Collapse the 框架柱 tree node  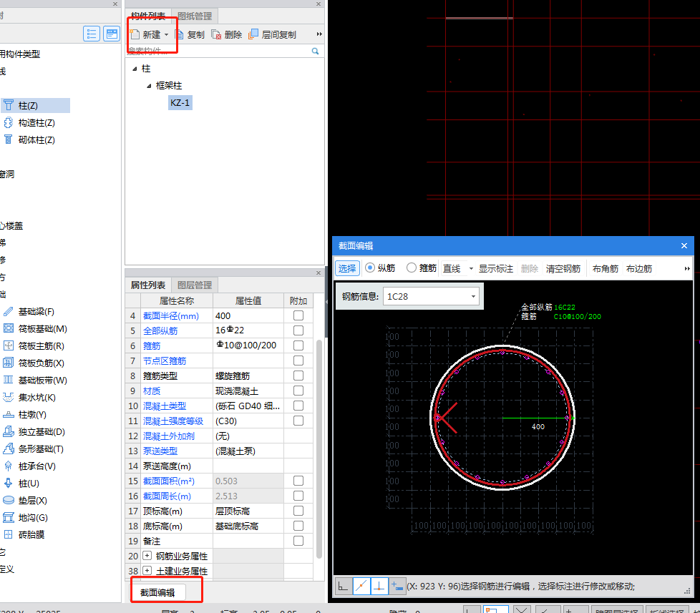pyautogui.click(x=149, y=86)
